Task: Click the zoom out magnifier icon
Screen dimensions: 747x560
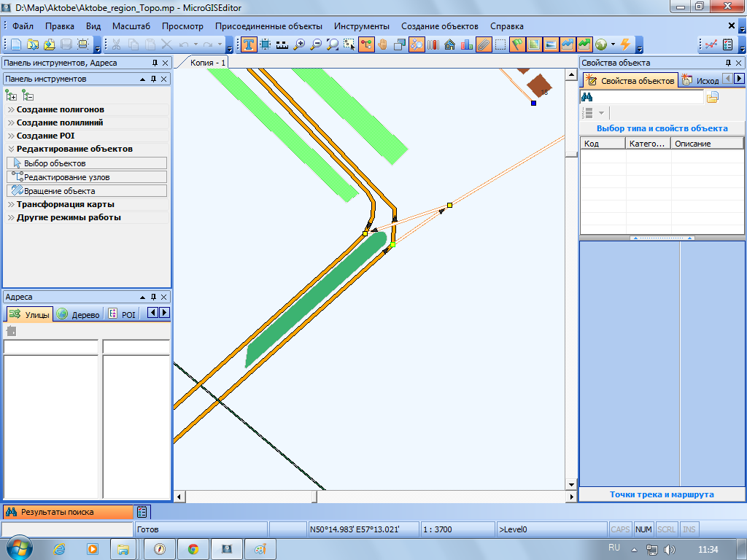Action: 316,44
